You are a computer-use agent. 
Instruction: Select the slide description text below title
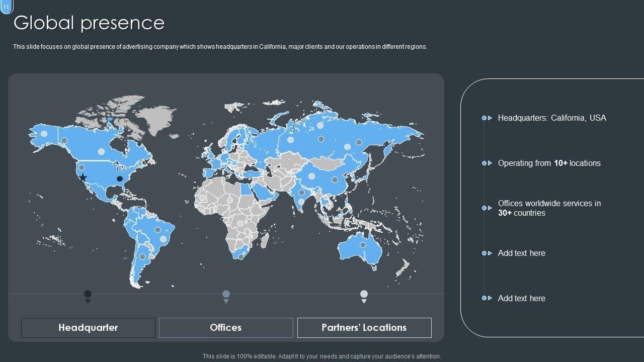coord(220,47)
